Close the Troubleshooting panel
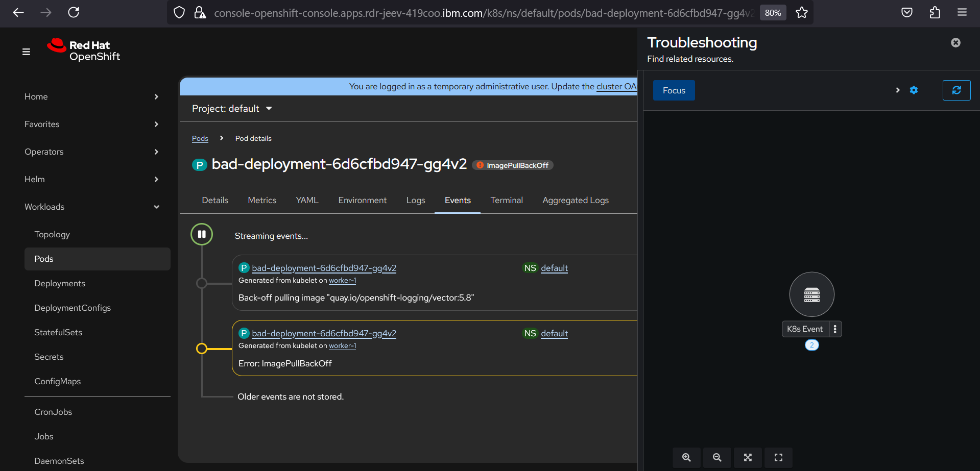This screenshot has height=471, width=980. (x=955, y=43)
